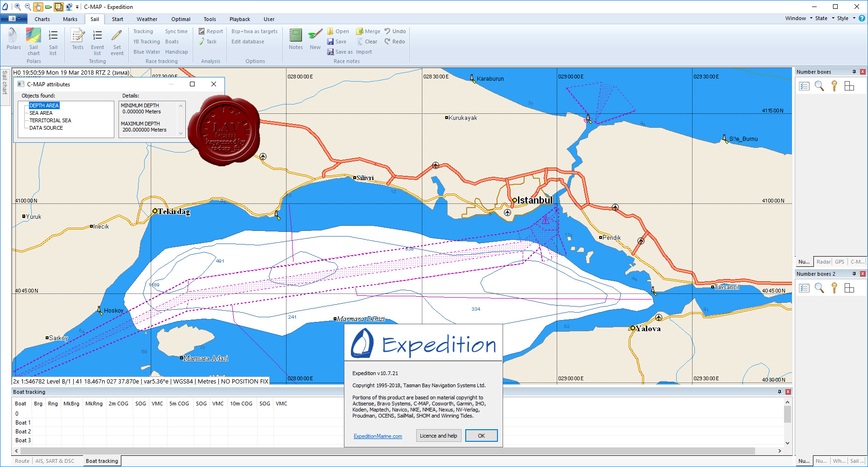
Task: Open the Window dropdown menu
Action: 799,18
